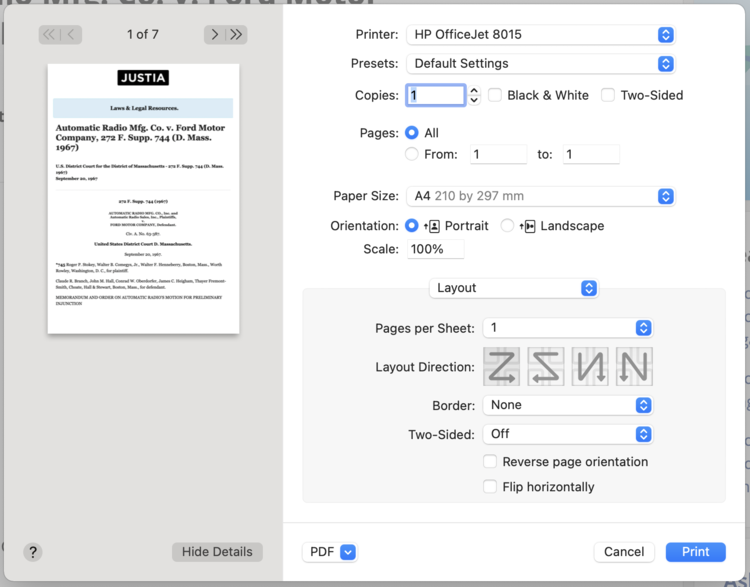Choose top-to-bottom then right layout direction
The height and width of the screenshot is (587, 750).
coord(590,367)
